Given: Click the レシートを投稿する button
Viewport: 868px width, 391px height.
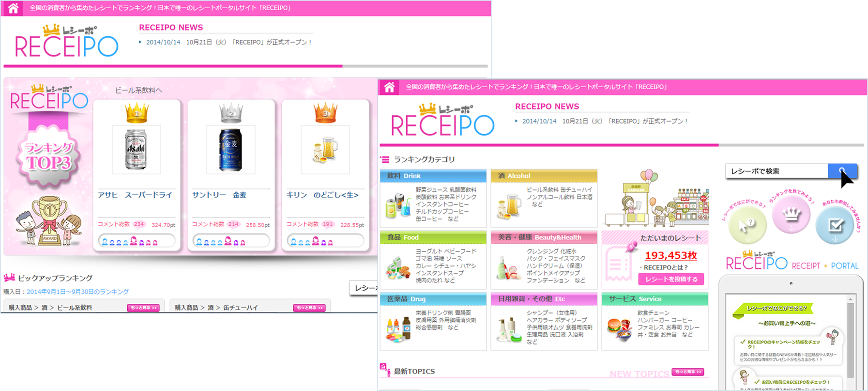Looking at the screenshot, I should pos(671,279).
